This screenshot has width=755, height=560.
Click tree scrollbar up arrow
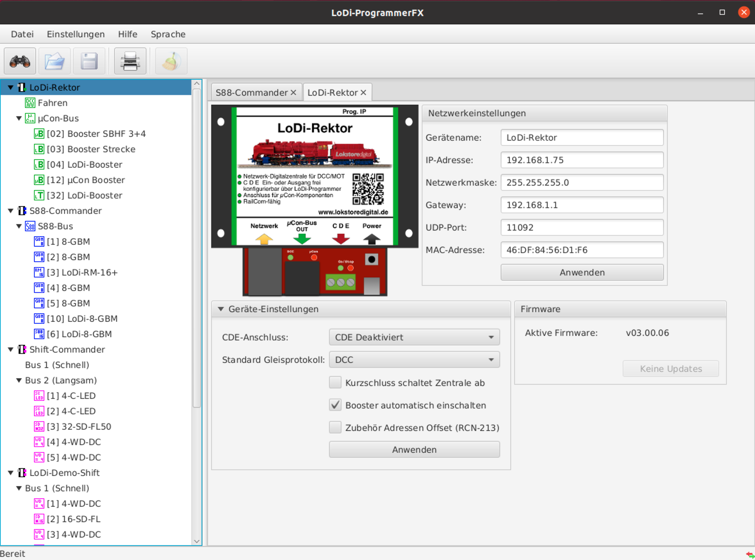point(196,84)
